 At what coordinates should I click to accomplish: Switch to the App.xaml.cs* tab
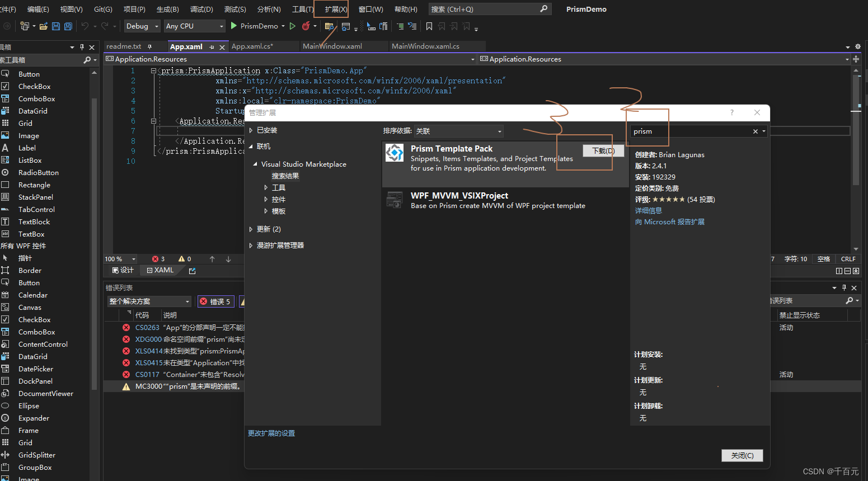[x=252, y=46]
